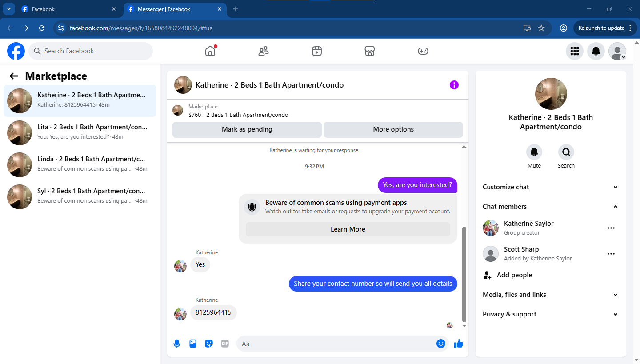The width and height of the screenshot is (640, 364).
Task: Go back using Marketplace back arrow
Action: [x=14, y=76]
